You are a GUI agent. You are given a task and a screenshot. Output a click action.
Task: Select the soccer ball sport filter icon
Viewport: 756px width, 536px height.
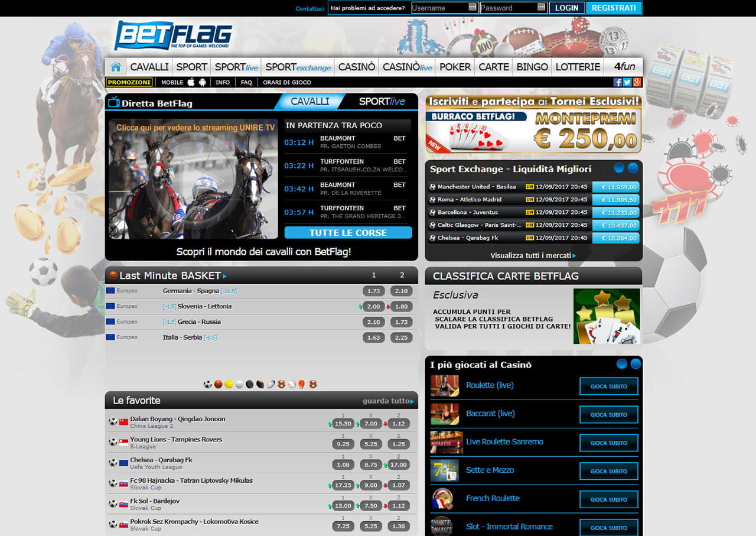click(x=206, y=383)
